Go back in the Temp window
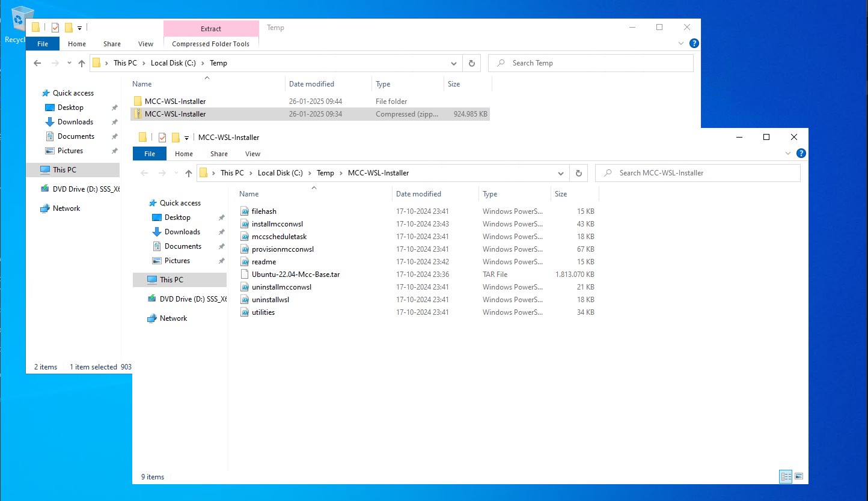Viewport: 868px width, 501px height. coord(37,63)
